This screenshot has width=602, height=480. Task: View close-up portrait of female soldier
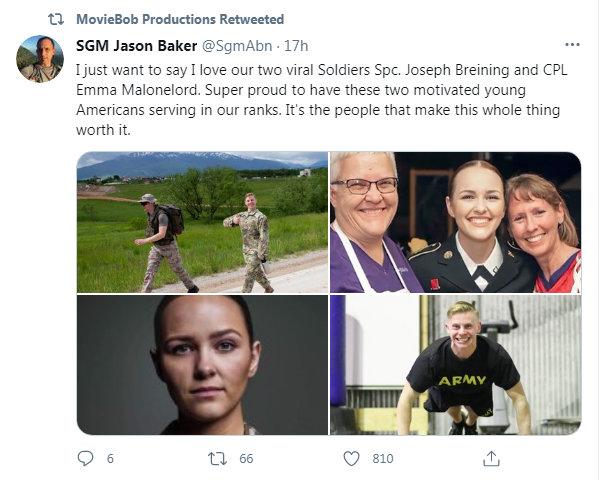pos(202,365)
